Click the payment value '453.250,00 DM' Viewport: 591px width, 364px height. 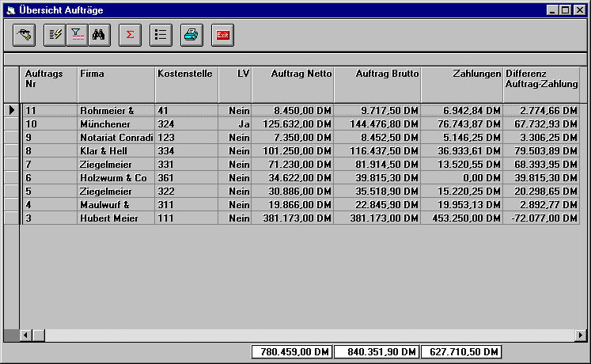pos(462,218)
